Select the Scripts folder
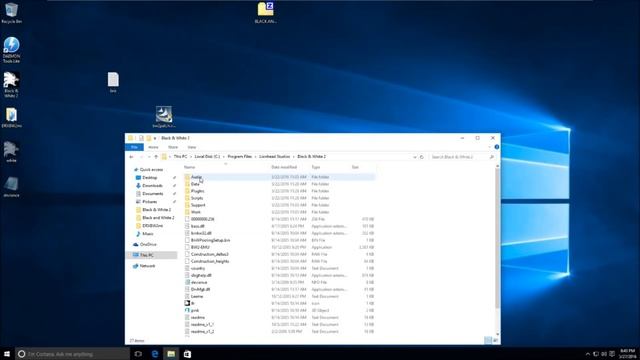Screen dimensions: 640x360 coord(279,198)
